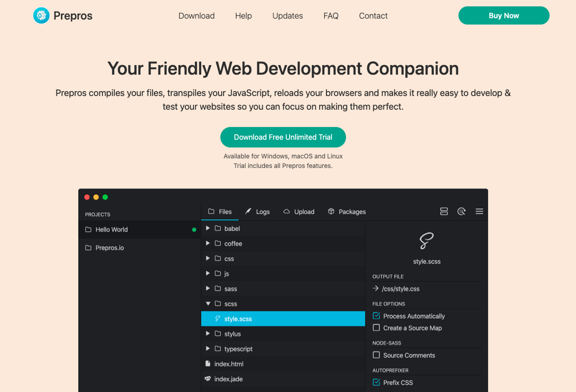Viewport: 576px width, 392px height.
Task: Click the Files tab folder icon
Action: (x=211, y=211)
